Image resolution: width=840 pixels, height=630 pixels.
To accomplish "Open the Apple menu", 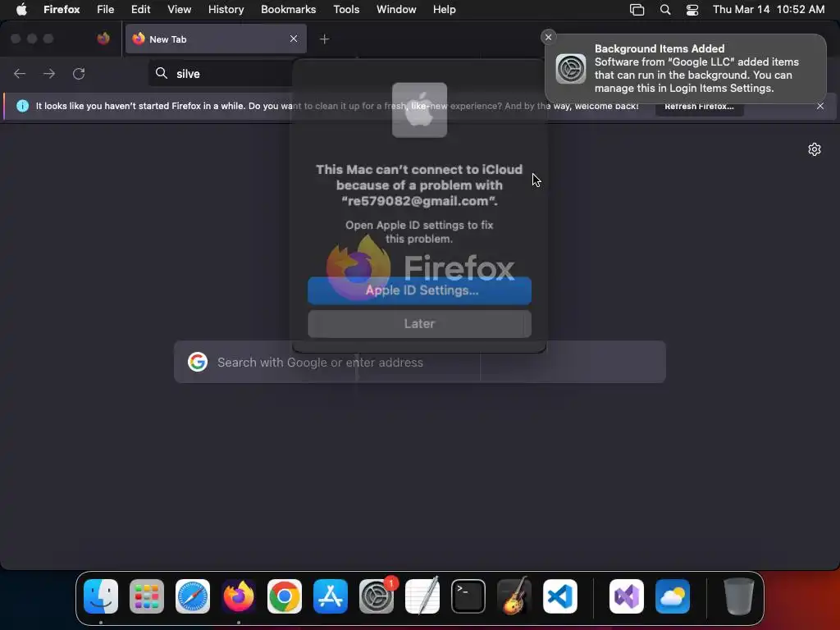I will pyautogui.click(x=21, y=10).
